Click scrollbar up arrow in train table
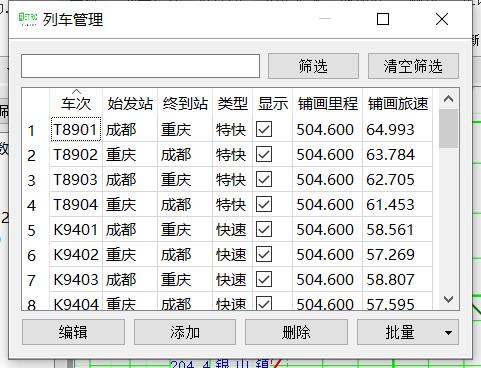481x368 pixels. pos(448,99)
